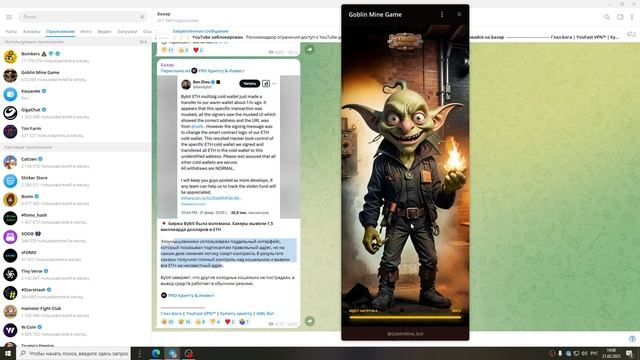Open the Загрузки tab
640x360 pixels.
[x=127, y=31]
